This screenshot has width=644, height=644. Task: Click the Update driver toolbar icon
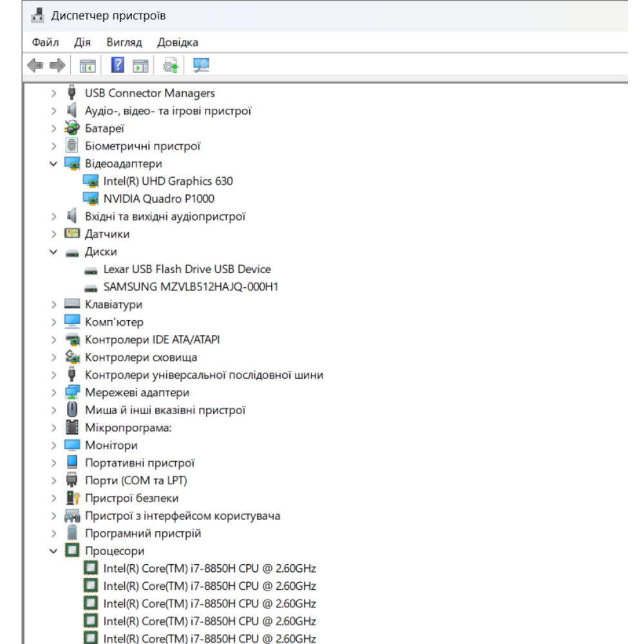point(171,65)
